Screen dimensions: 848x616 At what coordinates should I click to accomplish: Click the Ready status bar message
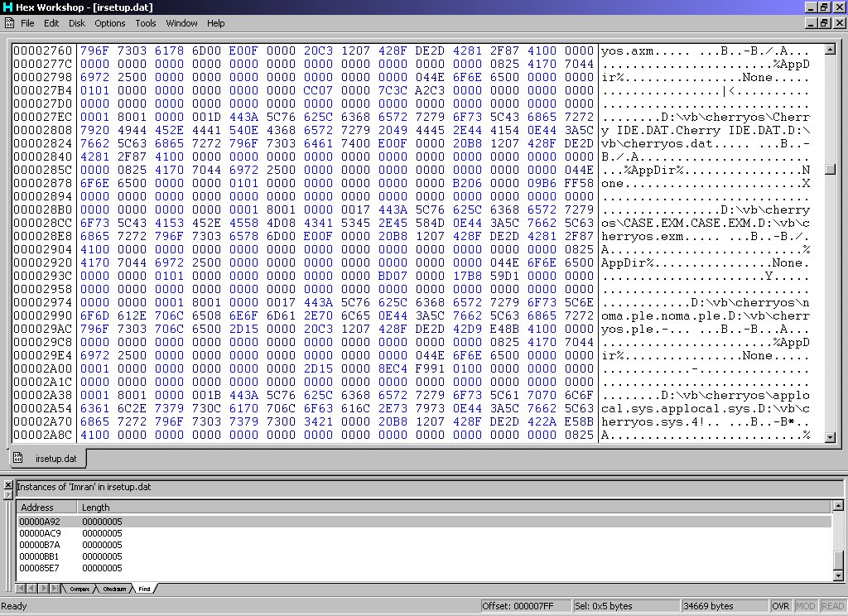[x=14, y=606]
